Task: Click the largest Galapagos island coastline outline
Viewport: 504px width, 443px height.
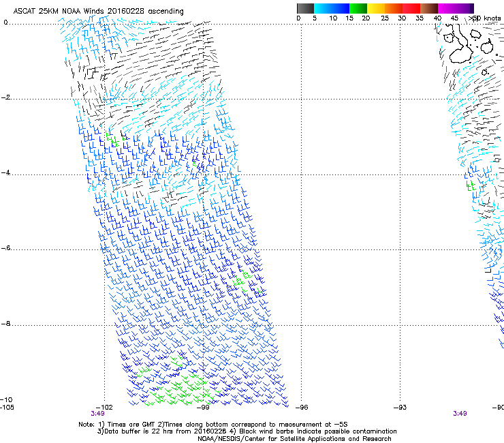Action: (460, 45)
